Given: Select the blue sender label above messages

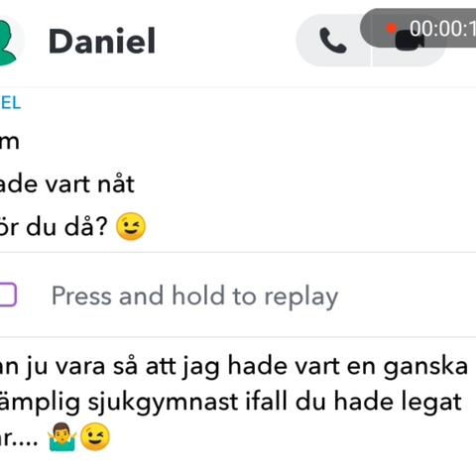Looking at the screenshot, I should (10, 103).
